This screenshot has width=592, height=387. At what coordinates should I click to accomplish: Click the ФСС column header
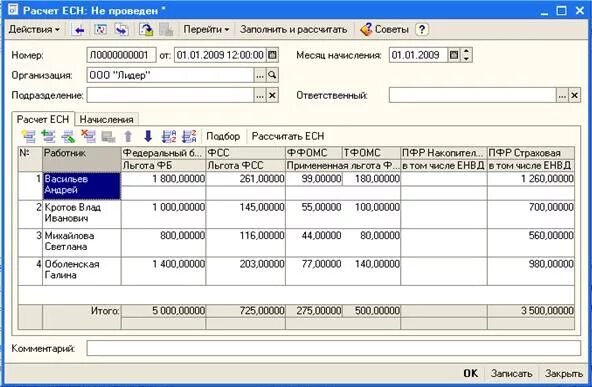click(x=246, y=153)
